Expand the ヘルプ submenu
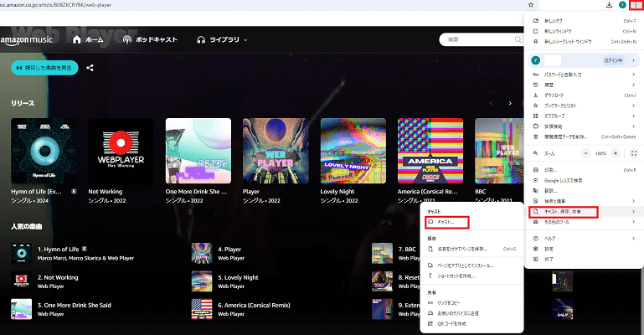Viewport: 644px width, 335px height. [584, 239]
